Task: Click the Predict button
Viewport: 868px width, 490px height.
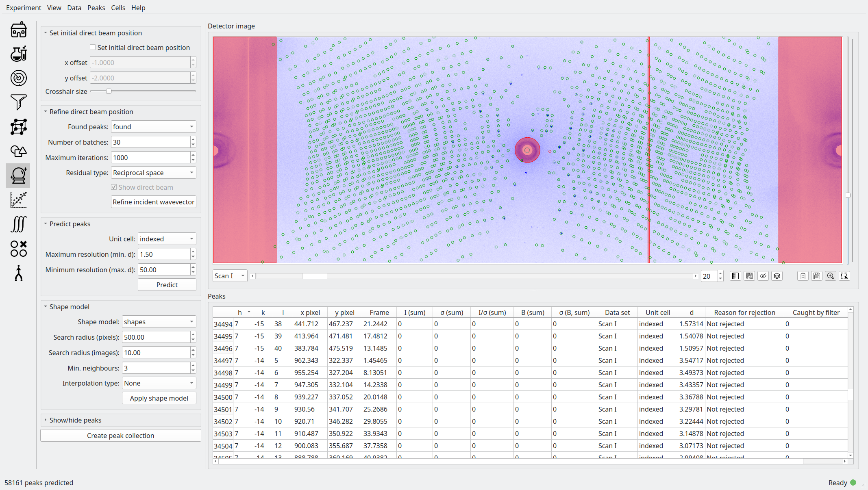Action: pyautogui.click(x=167, y=285)
